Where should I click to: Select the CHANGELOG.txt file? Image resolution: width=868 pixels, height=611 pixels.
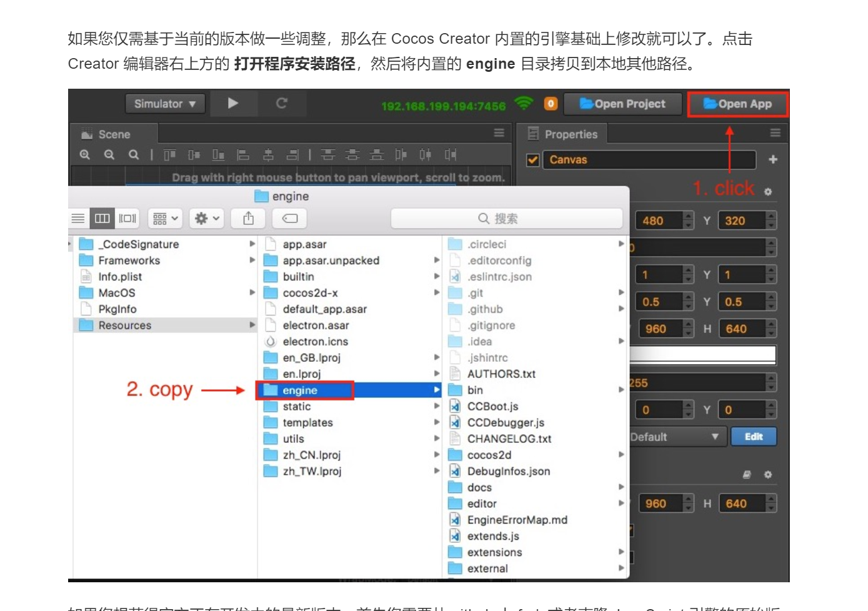coord(535,439)
